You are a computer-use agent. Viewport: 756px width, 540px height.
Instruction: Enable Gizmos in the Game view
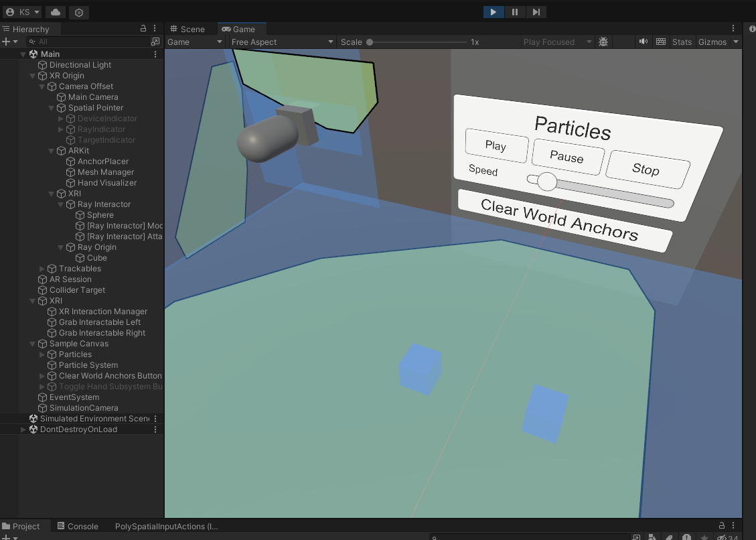point(712,42)
